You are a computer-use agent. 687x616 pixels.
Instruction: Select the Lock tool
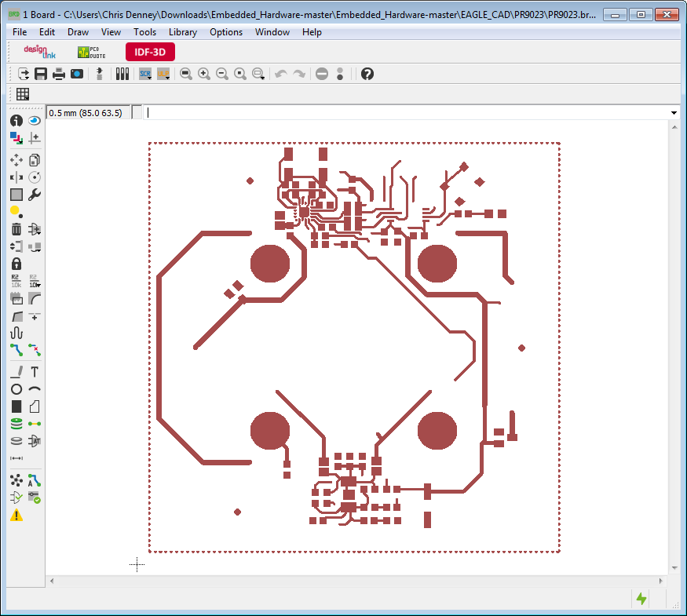click(x=16, y=264)
